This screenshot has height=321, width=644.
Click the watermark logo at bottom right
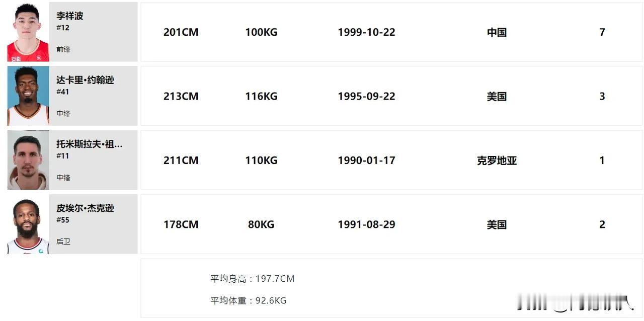click(x=576, y=303)
